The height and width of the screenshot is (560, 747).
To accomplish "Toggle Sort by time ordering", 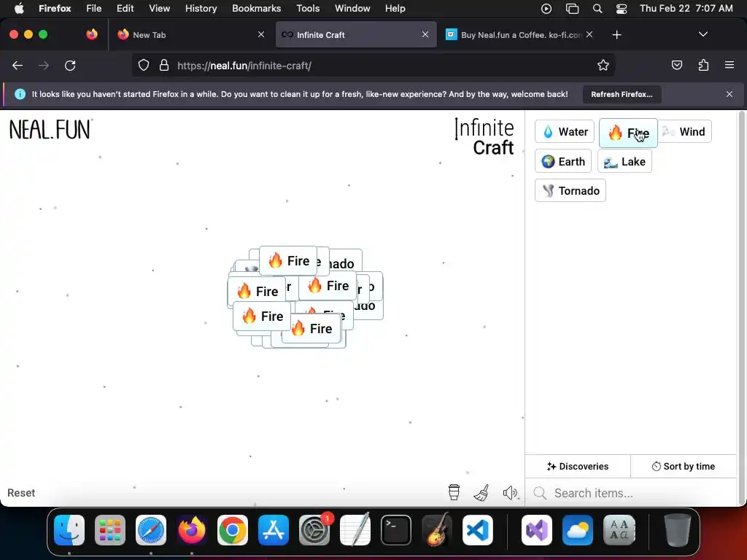I will [683, 466].
